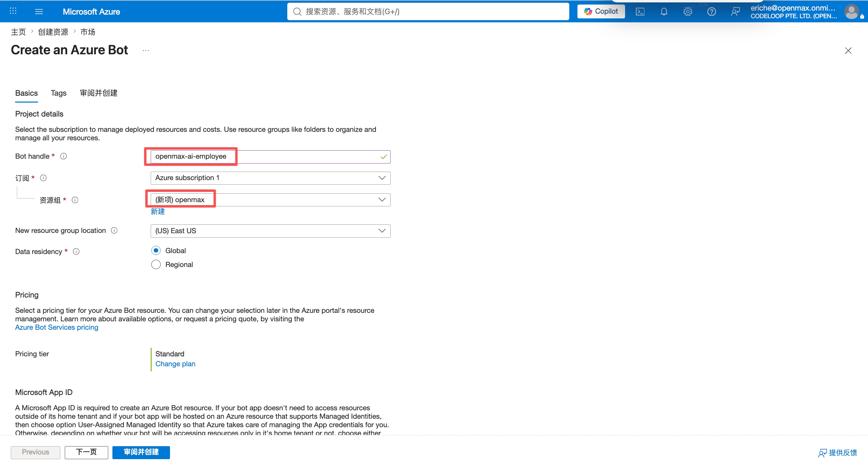The height and width of the screenshot is (470, 868).
Task: Click the 下一页 next button
Action: pos(86,452)
